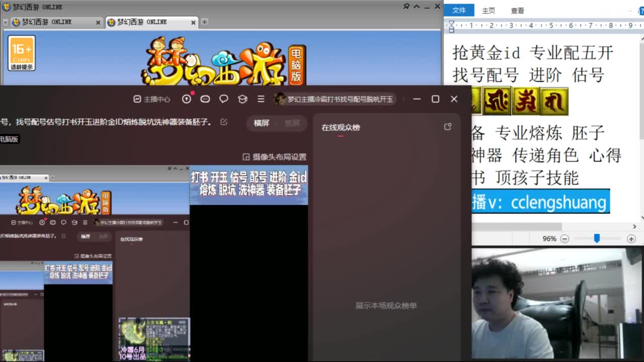Image resolution: width=644 pixels, height=362 pixels.
Task: Select the 在线观众榜 tab
Action: 341,128
